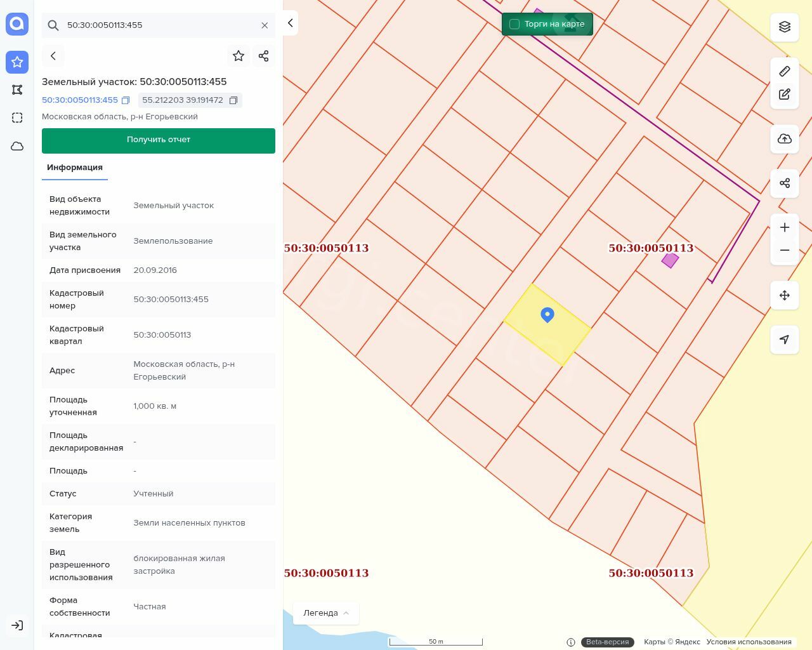Share the parcel card via share icon

264,56
